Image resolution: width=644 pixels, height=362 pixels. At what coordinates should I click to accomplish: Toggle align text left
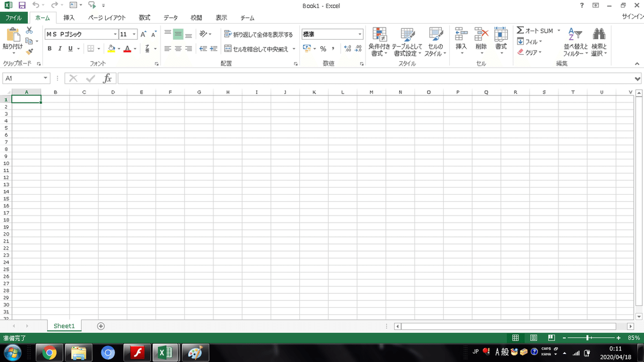167,49
